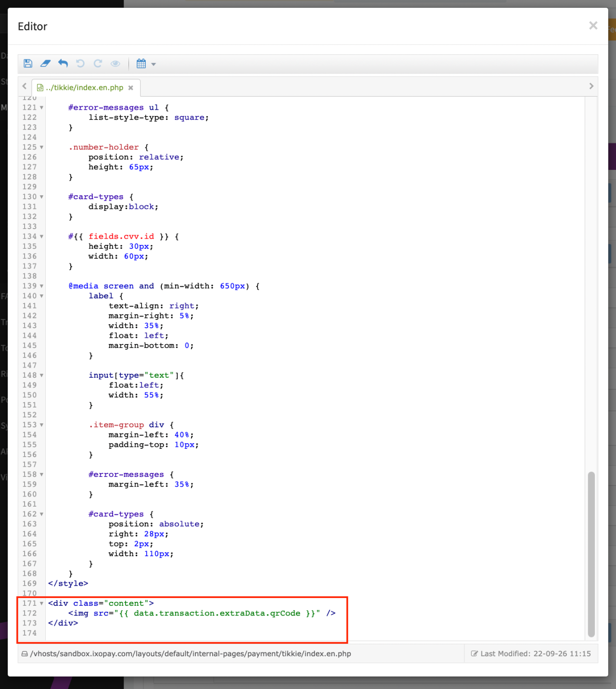Open the calendar dropdown arrow
Image resolution: width=616 pixels, height=689 pixels.
coord(154,64)
